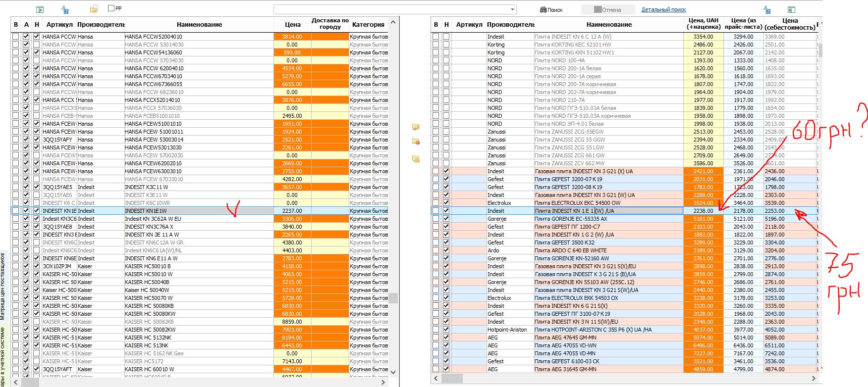The image size is (868, 387).
Task: Click the left table vertical scrollbar down arrow
Action: point(393,372)
